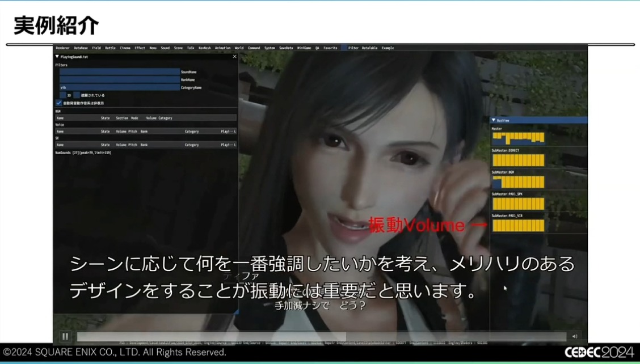Viewport: 640px width, 364px height.
Task: Toggle the checkbox next to 遮蔽されている
Action: [x=77, y=95]
